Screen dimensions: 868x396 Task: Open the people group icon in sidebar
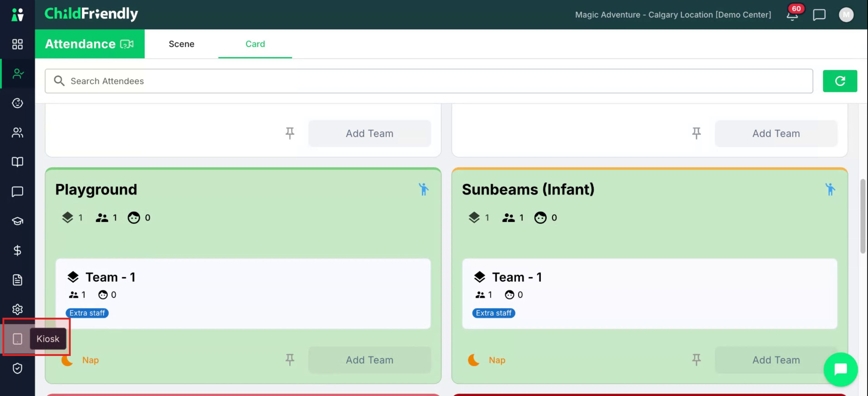tap(17, 133)
